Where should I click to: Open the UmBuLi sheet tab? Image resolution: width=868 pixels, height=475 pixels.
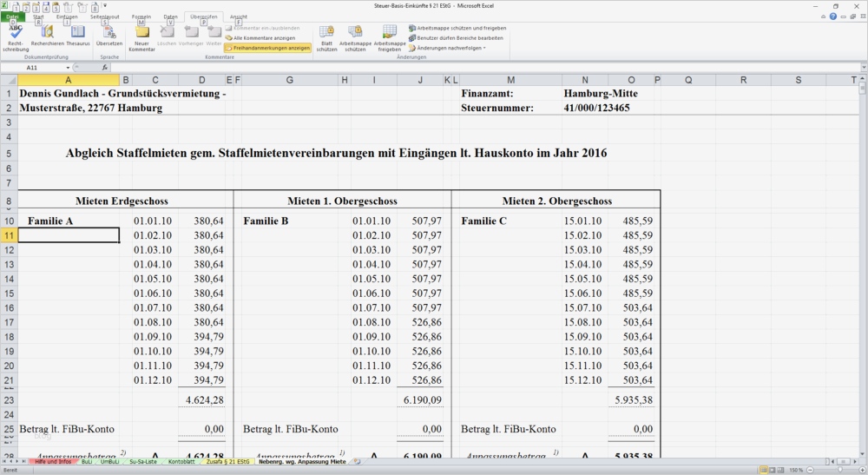[109, 461]
